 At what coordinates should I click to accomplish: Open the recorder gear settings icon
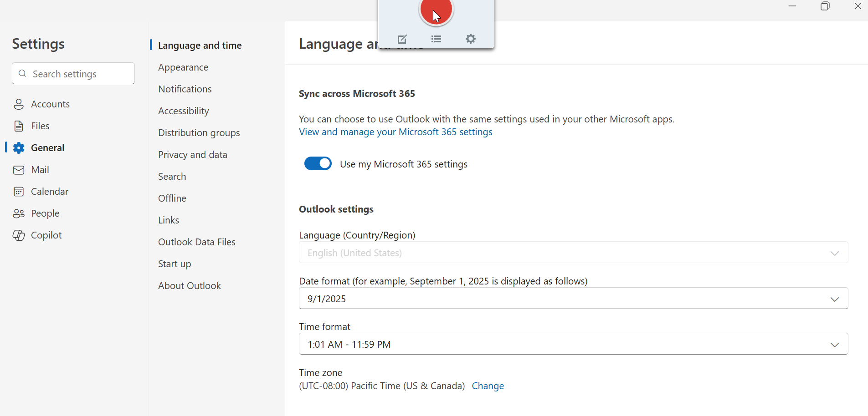click(471, 39)
